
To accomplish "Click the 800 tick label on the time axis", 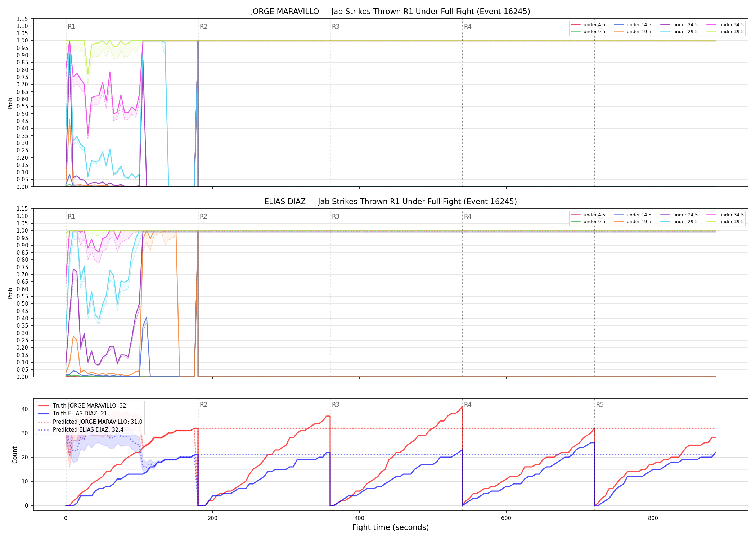I will pos(653,518).
